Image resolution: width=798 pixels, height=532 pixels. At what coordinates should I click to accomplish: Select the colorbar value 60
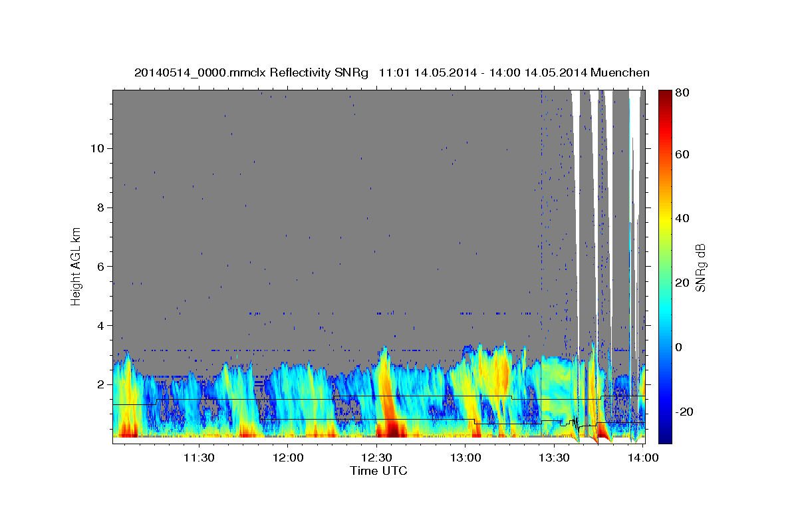click(681, 154)
